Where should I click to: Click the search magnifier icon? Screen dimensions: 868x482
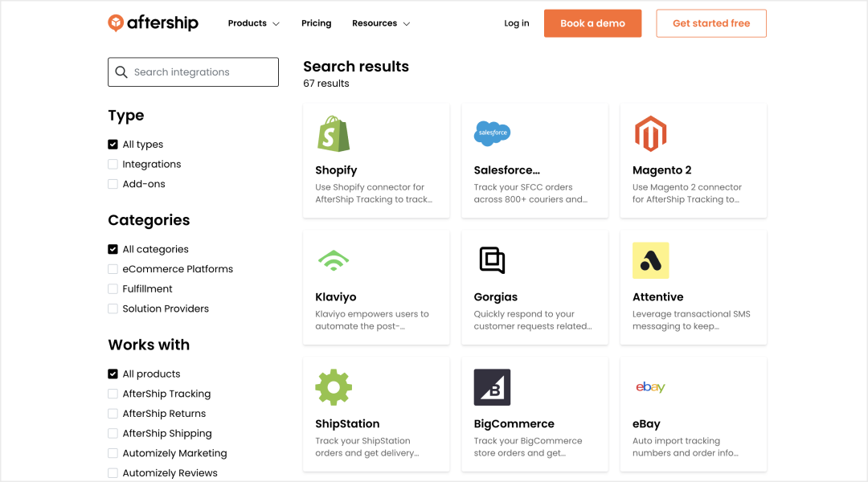pos(121,72)
